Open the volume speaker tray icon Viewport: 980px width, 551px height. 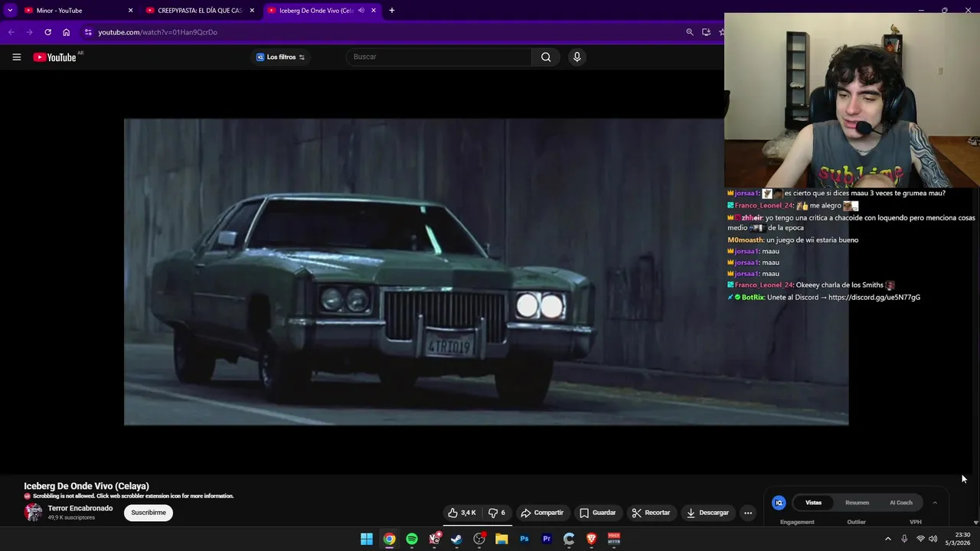(933, 539)
